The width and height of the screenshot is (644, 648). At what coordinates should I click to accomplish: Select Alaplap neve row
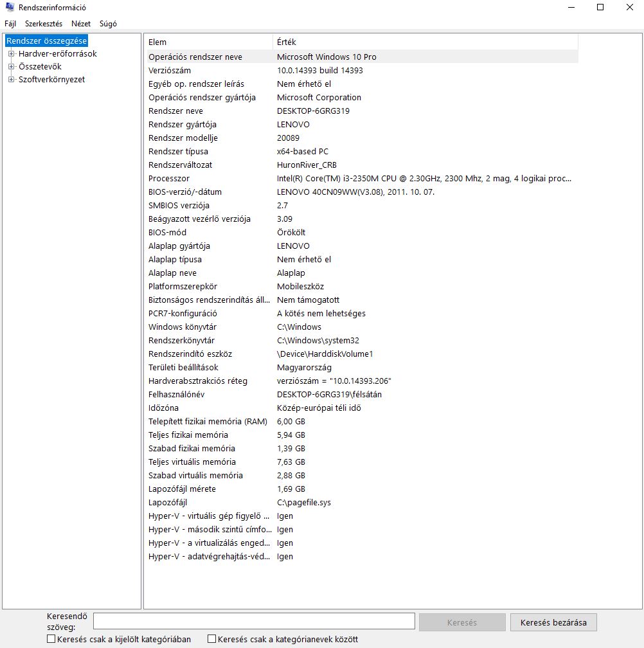362,273
